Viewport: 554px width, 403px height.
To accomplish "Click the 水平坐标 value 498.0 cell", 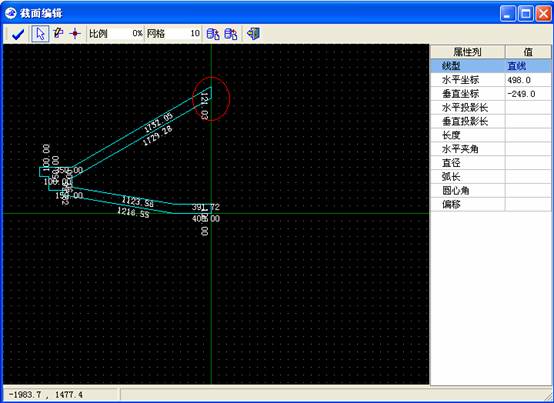I will (528, 80).
